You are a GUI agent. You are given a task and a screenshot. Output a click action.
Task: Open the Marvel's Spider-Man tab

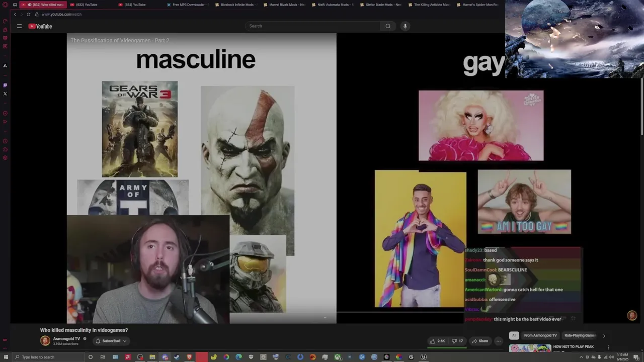click(x=477, y=5)
